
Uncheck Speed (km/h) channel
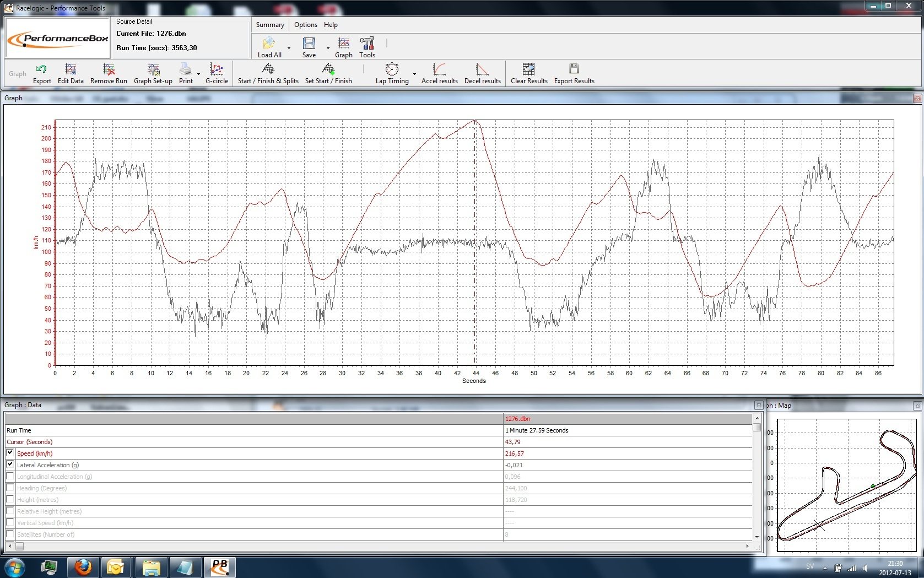(10, 453)
